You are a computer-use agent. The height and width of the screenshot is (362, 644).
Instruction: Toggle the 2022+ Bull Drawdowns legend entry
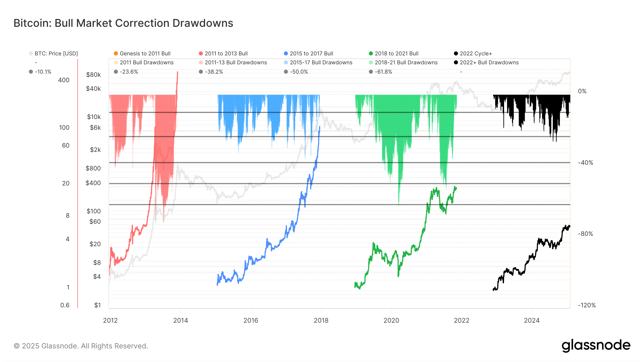486,63
